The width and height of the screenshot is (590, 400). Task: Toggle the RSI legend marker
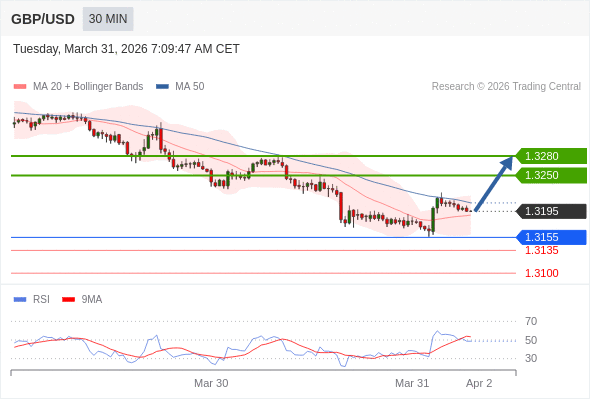[20, 300]
